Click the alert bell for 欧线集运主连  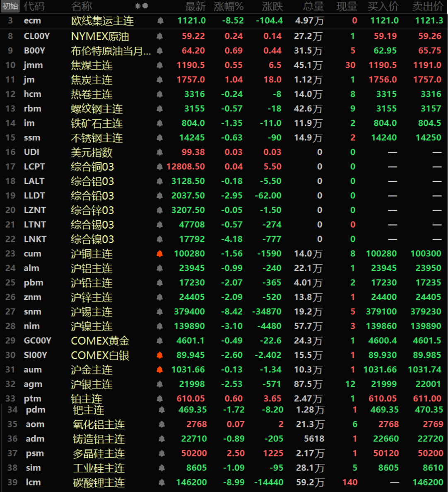[x=160, y=21]
